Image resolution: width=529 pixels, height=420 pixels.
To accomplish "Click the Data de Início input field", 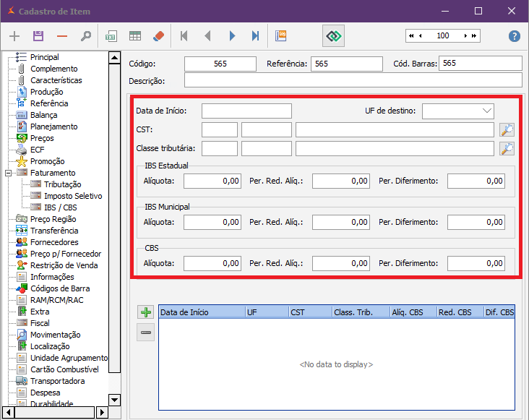I will pos(246,111).
